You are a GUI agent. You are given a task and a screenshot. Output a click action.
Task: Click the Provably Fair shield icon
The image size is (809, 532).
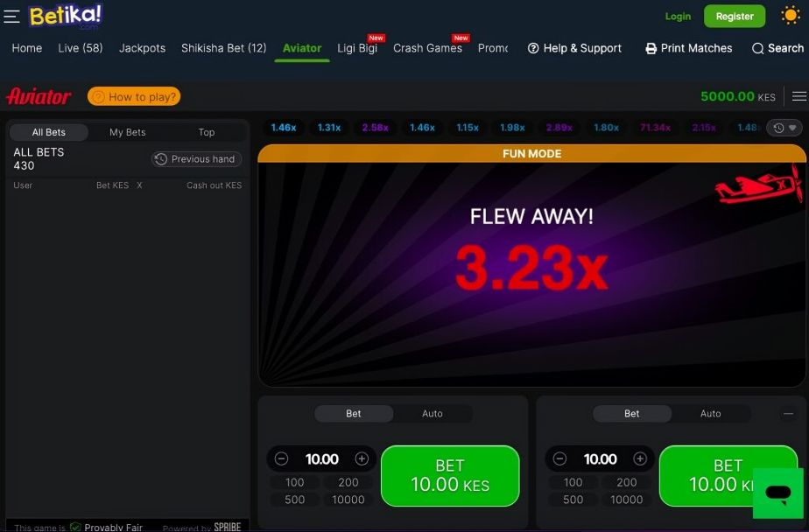[x=76, y=527]
